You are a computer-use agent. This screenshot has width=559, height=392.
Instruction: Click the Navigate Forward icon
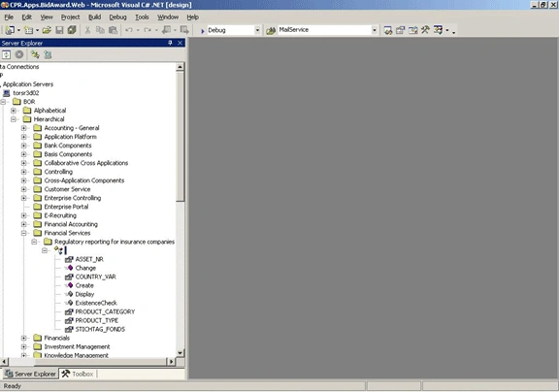coord(184,30)
